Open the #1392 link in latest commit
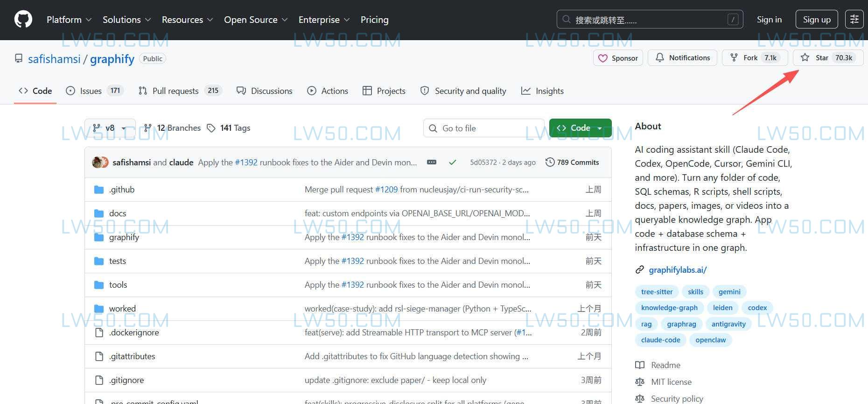 pos(246,163)
